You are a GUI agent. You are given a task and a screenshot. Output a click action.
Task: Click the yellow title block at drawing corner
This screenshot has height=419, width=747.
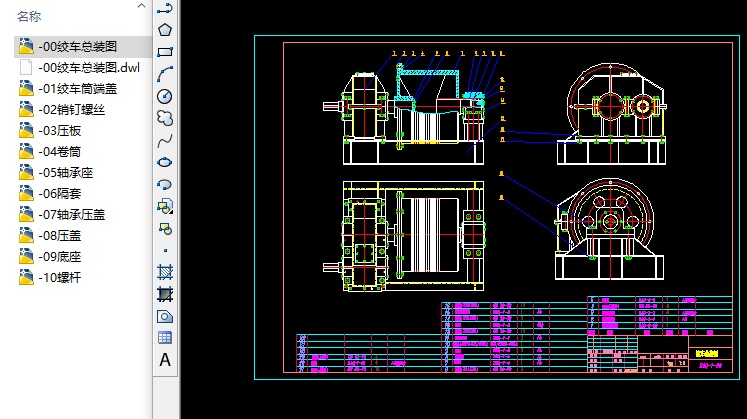(x=707, y=353)
